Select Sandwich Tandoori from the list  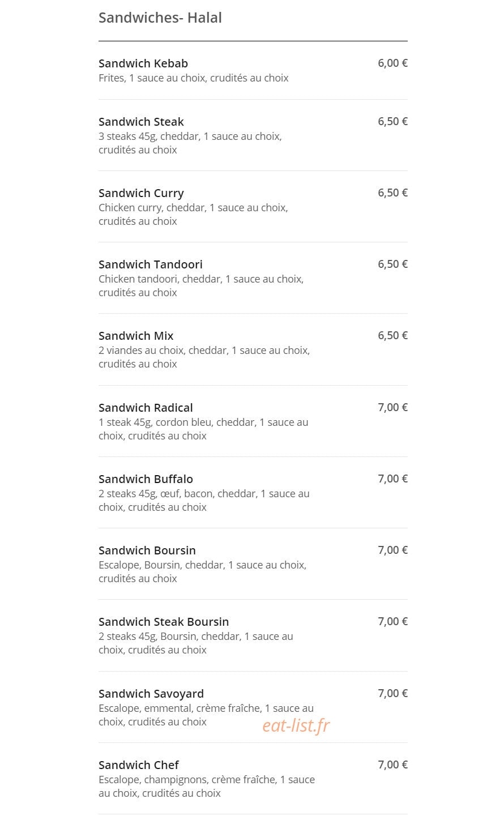coord(151,264)
